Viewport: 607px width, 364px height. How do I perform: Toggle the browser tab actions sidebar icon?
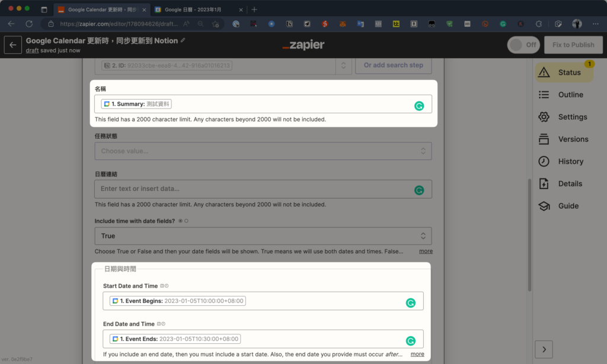coord(44,9)
